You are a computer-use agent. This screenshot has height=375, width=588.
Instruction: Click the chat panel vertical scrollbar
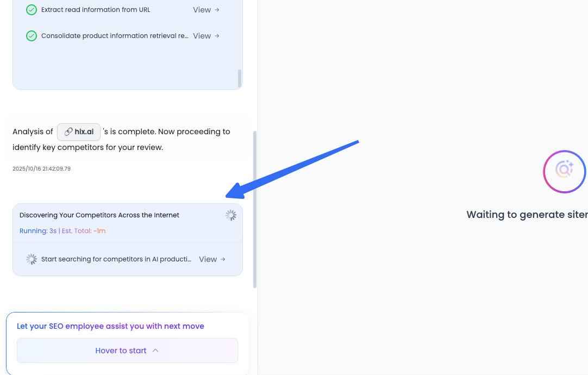coord(255,209)
